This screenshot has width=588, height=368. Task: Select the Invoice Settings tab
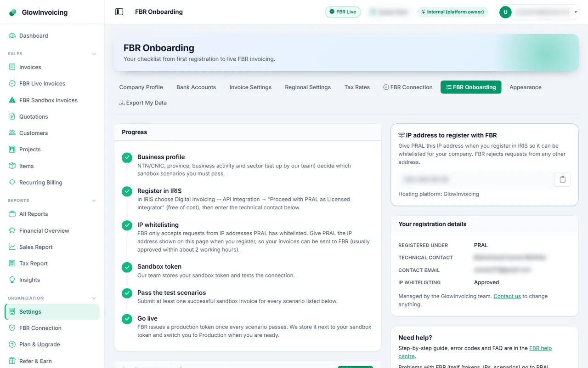[x=250, y=87]
